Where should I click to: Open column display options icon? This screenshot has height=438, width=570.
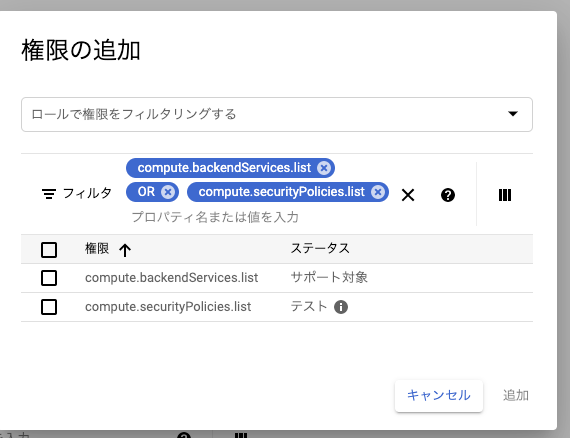pos(505,195)
